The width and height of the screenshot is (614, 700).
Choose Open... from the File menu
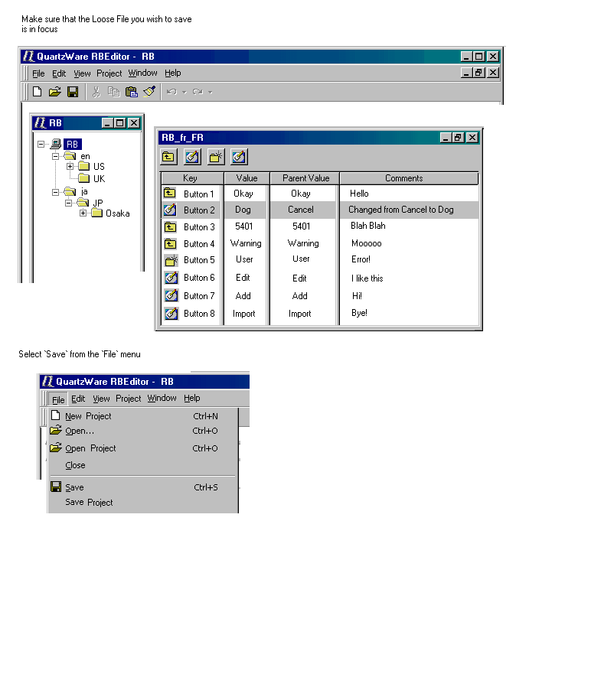[142, 431]
